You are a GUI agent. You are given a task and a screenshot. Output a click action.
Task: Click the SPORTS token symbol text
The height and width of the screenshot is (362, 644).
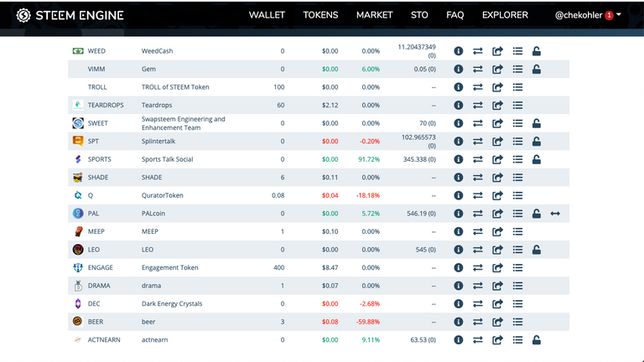pos(100,159)
